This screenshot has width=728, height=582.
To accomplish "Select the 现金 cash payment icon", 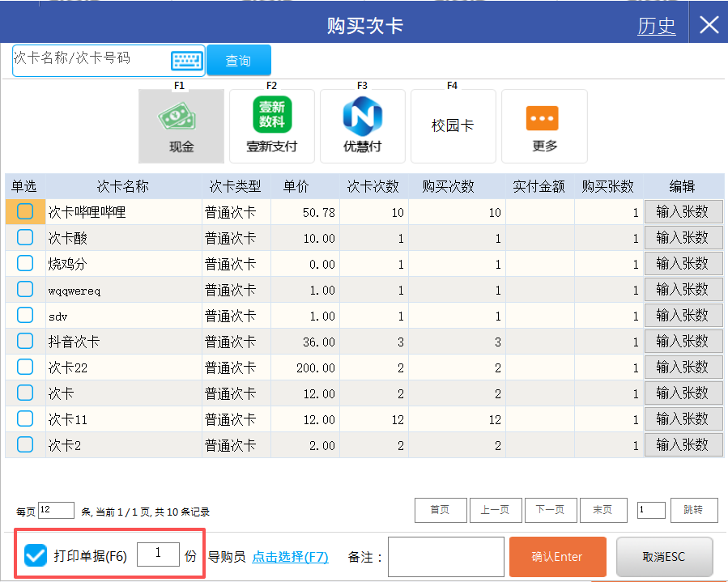I will [181, 125].
